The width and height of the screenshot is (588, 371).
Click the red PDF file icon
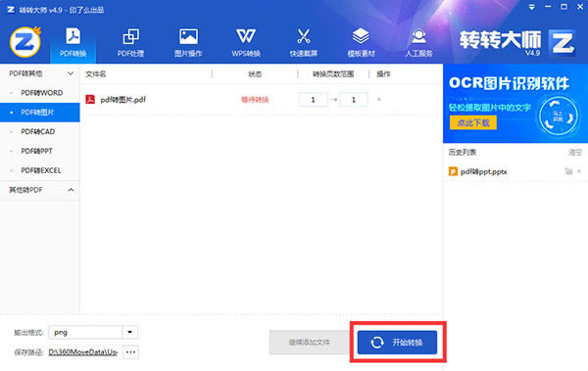[90, 99]
